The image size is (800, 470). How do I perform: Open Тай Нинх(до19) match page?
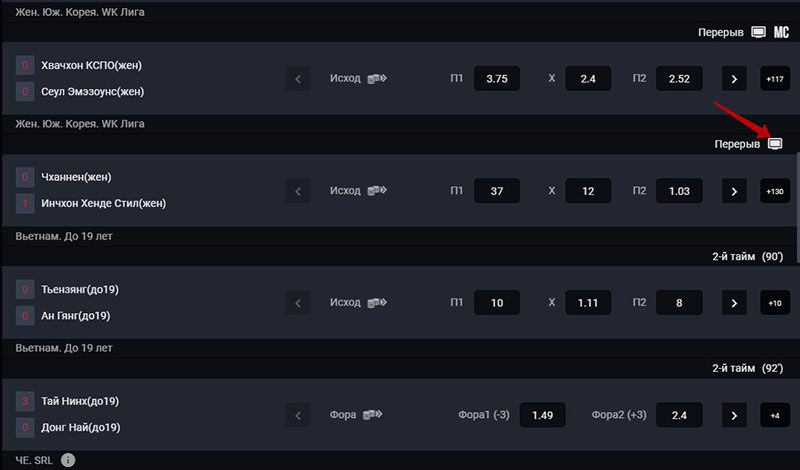80,401
